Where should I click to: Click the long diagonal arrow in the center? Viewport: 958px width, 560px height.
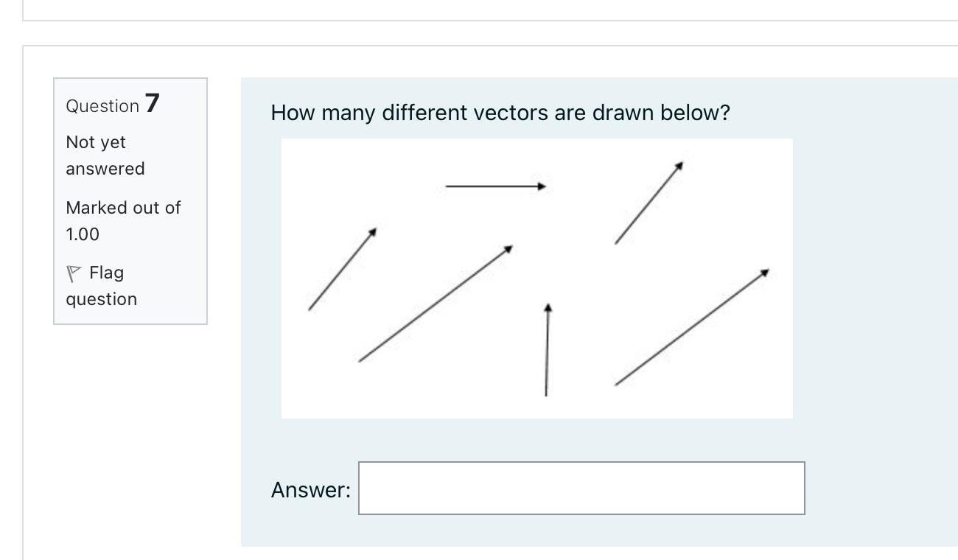coord(435,304)
